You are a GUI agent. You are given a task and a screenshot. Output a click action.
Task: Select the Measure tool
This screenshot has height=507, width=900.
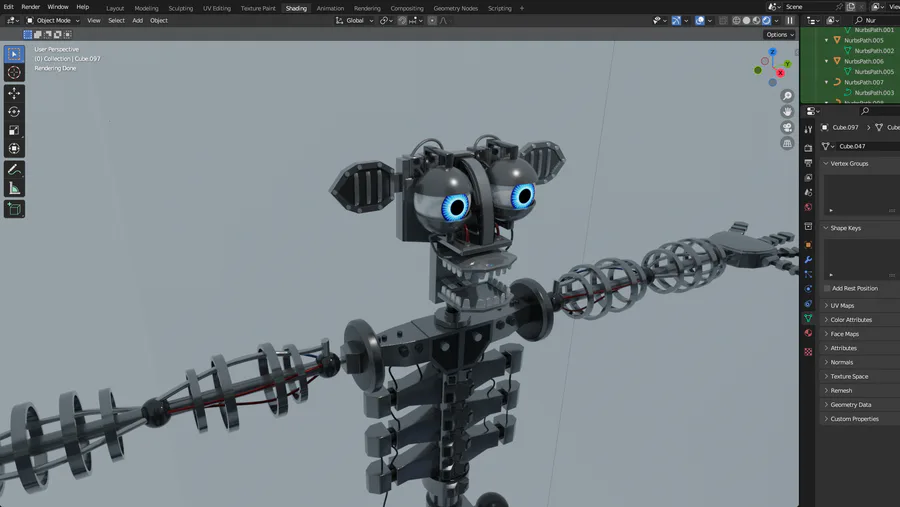pyautogui.click(x=14, y=188)
